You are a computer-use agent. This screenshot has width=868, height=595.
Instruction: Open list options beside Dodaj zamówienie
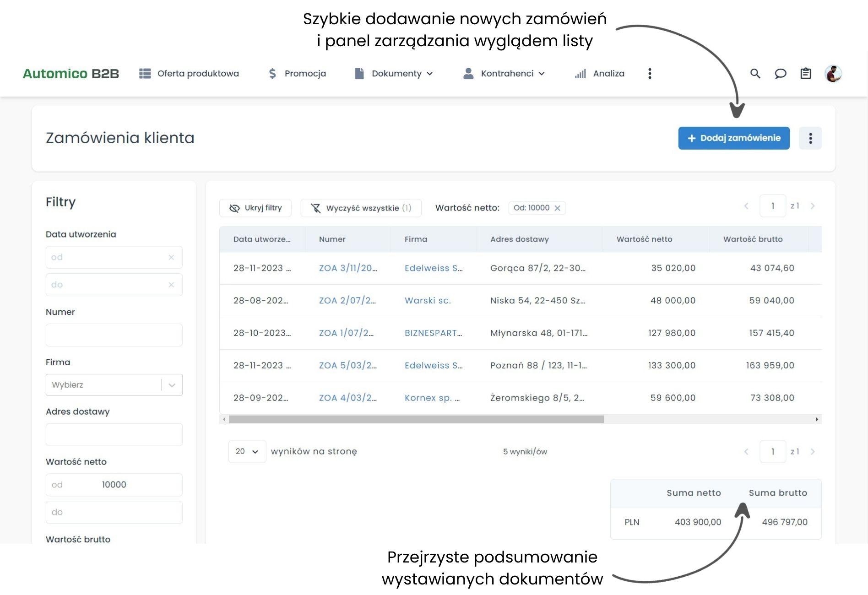(810, 138)
